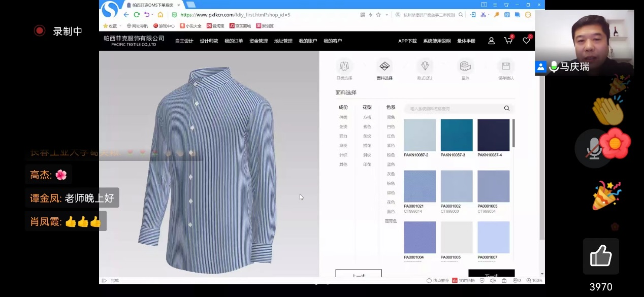This screenshot has width=644, height=297.
Task: Click the APP下载 link
Action: [407, 41]
